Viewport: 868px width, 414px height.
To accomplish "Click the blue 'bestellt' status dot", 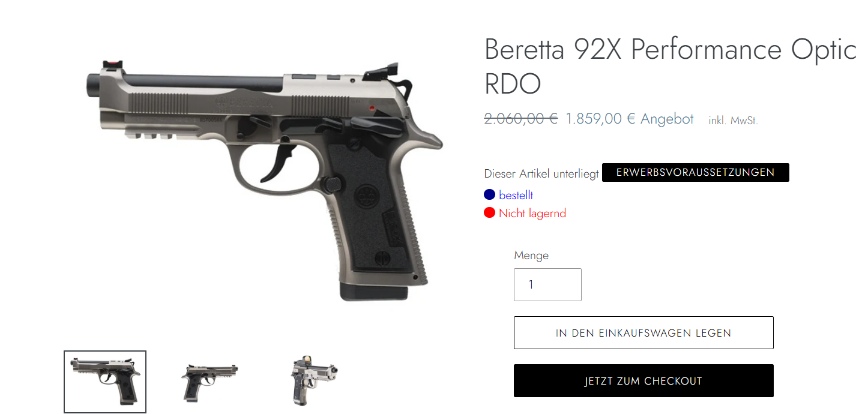I will coord(490,194).
